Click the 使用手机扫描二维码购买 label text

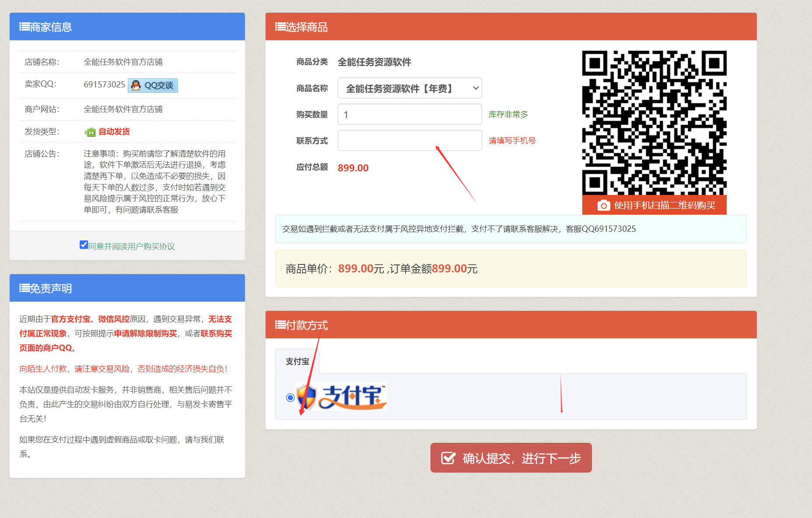[x=664, y=205]
